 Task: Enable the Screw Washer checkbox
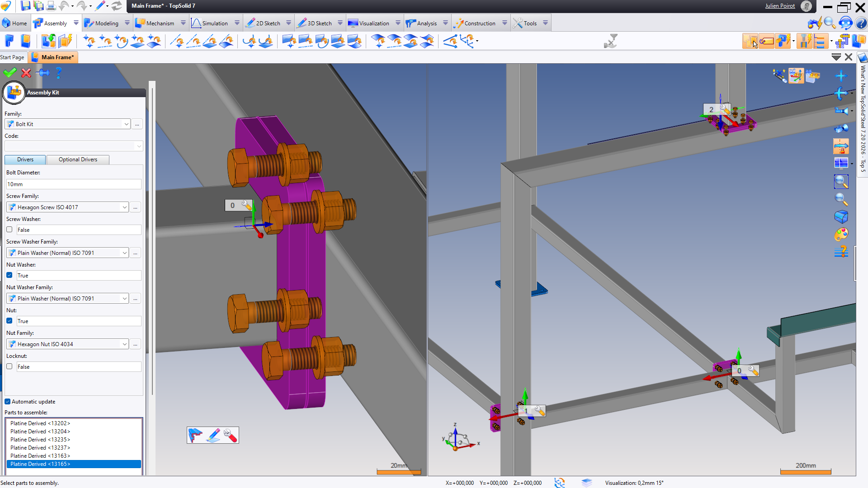(x=9, y=230)
